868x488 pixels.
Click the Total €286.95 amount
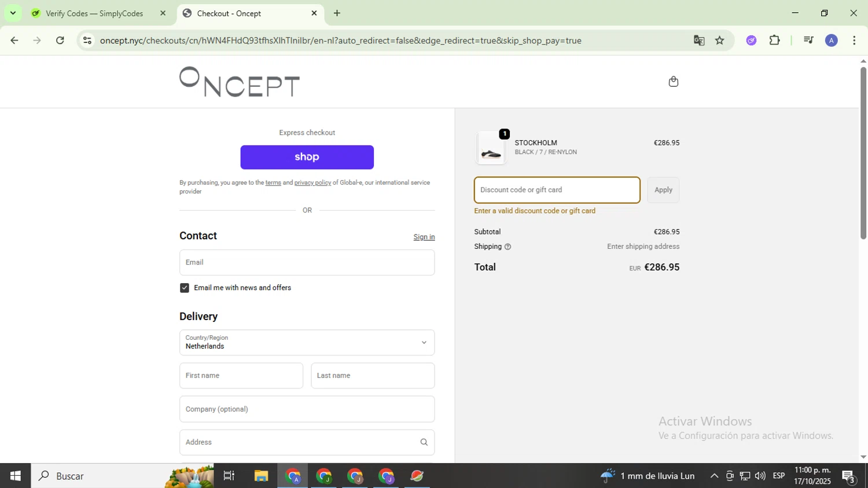point(661,267)
